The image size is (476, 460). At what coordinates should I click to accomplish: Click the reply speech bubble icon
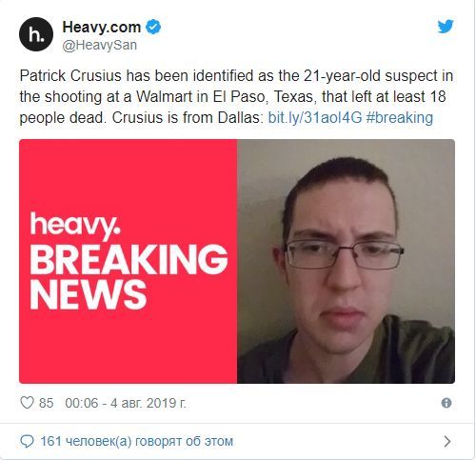(27, 441)
